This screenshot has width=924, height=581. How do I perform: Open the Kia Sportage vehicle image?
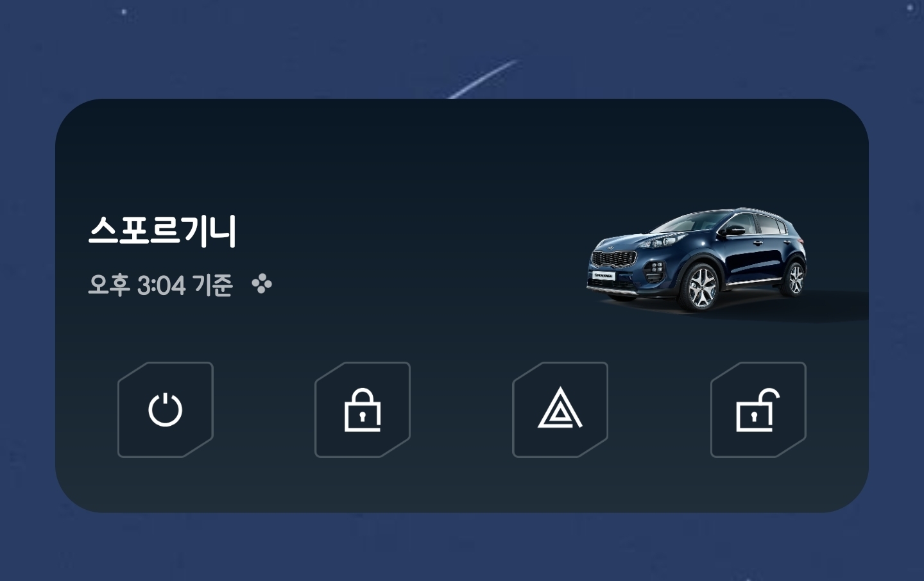pyautogui.click(x=697, y=260)
